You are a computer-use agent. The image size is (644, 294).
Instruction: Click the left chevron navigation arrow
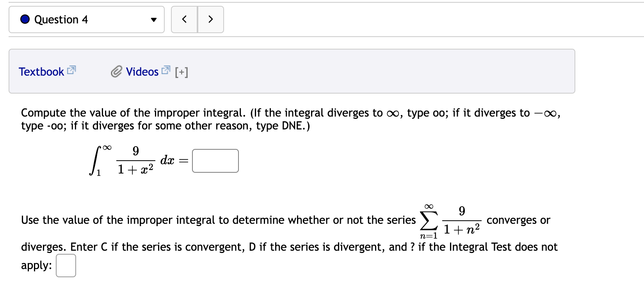(184, 19)
